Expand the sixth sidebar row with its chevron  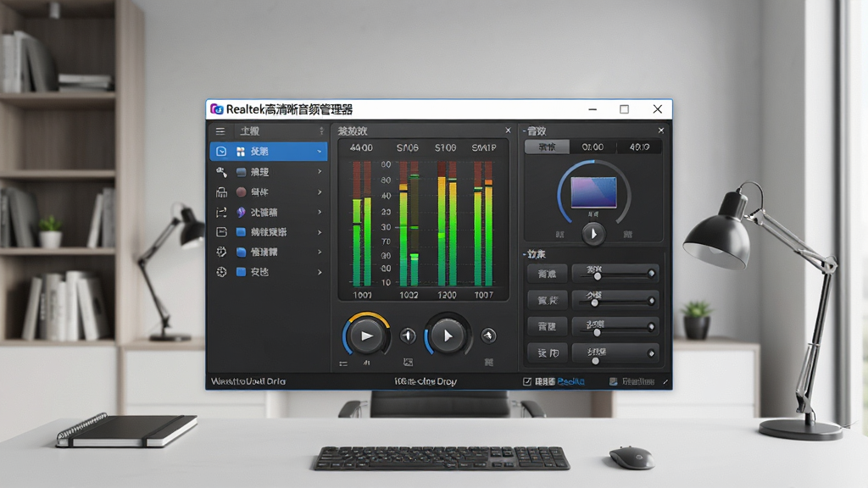(x=320, y=252)
